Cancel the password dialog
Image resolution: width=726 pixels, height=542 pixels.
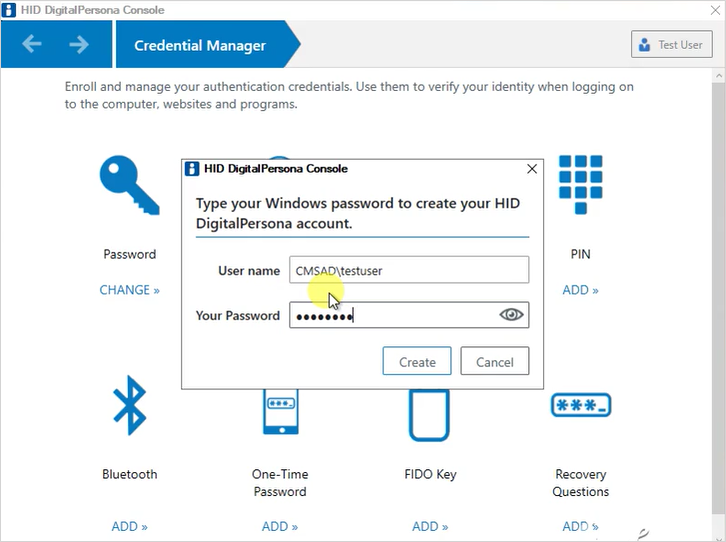[x=495, y=362]
